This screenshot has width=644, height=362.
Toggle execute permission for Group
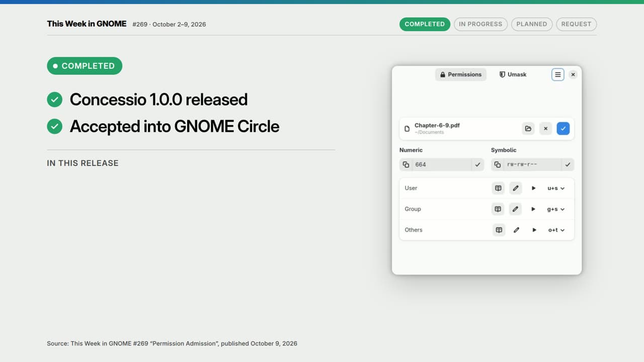tap(533, 209)
